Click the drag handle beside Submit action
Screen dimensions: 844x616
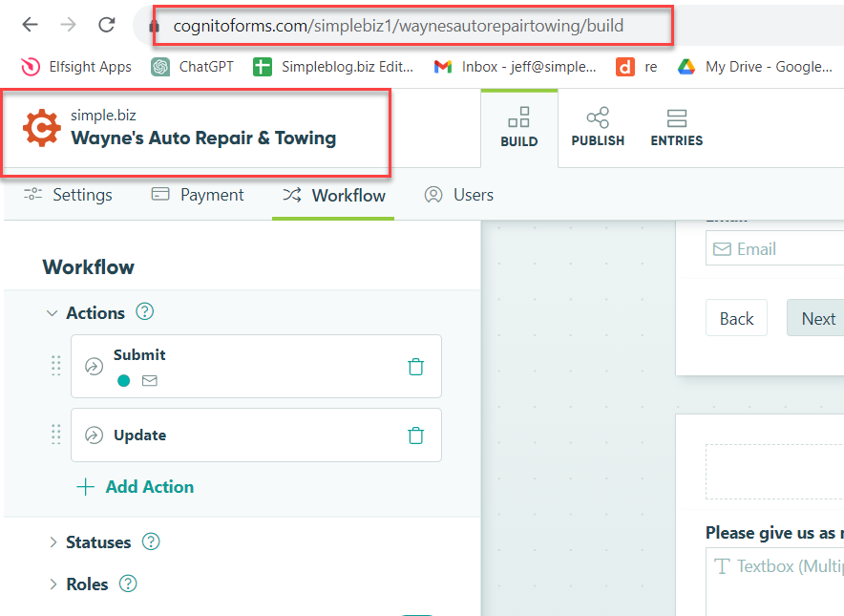56,366
